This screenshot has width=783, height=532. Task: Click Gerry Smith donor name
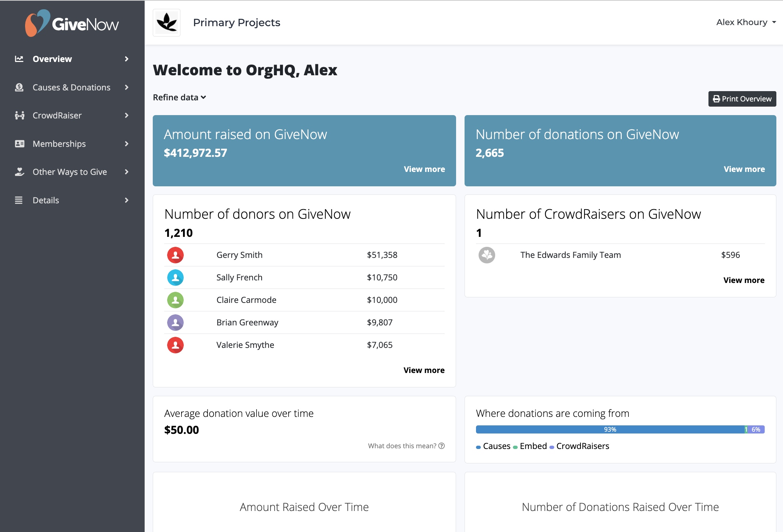pyautogui.click(x=239, y=255)
